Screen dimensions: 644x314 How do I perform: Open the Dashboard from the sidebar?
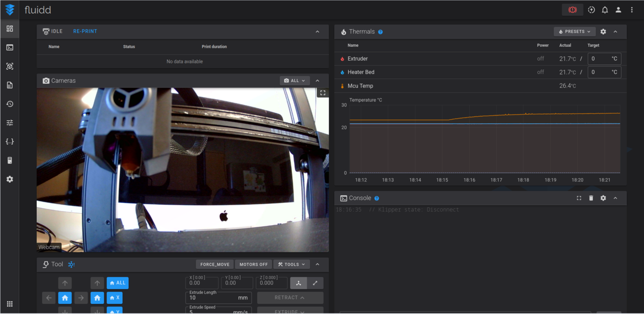tap(10, 29)
